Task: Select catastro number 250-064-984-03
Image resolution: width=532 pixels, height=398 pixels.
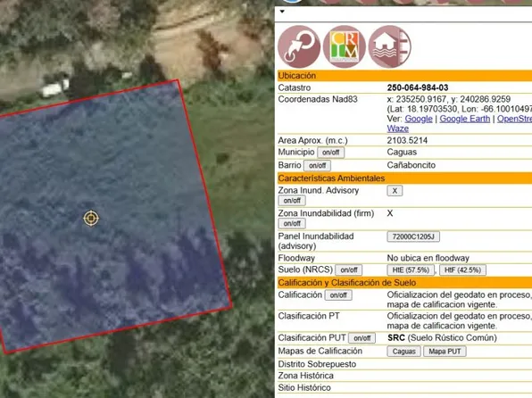Action: click(x=418, y=87)
